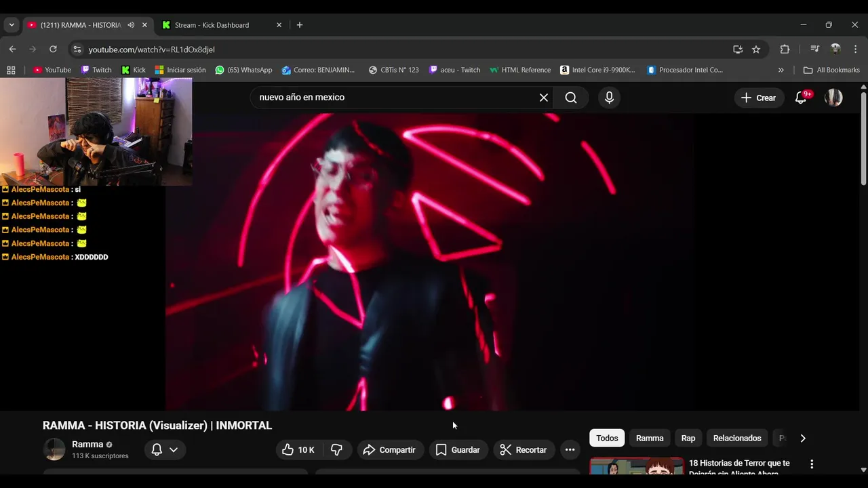The height and width of the screenshot is (488, 868).
Task: Close the Stream - Kick Dashboard tab
Action: tap(279, 25)
